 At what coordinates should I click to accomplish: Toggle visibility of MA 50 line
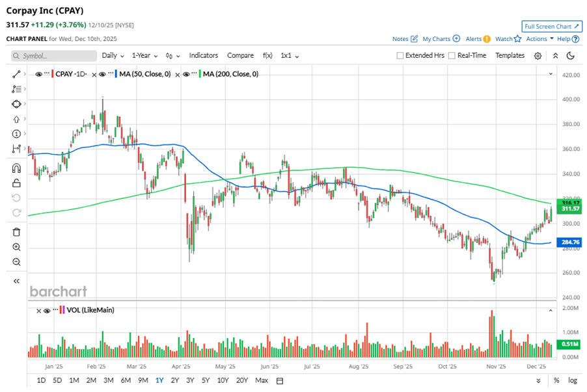coord(102,74)
